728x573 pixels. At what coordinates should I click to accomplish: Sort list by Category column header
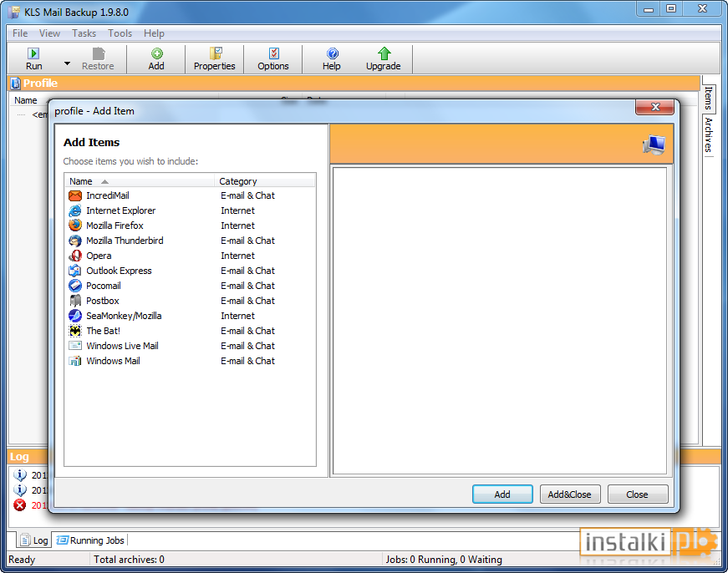265,181
